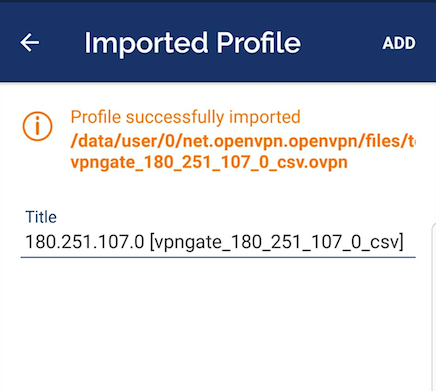
Task: Add the imported VPN profile
Action: [399, 43]
